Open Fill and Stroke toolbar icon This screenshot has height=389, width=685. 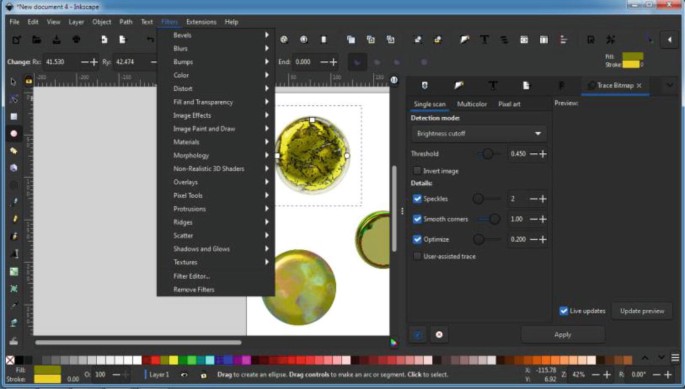coord(464,40)
